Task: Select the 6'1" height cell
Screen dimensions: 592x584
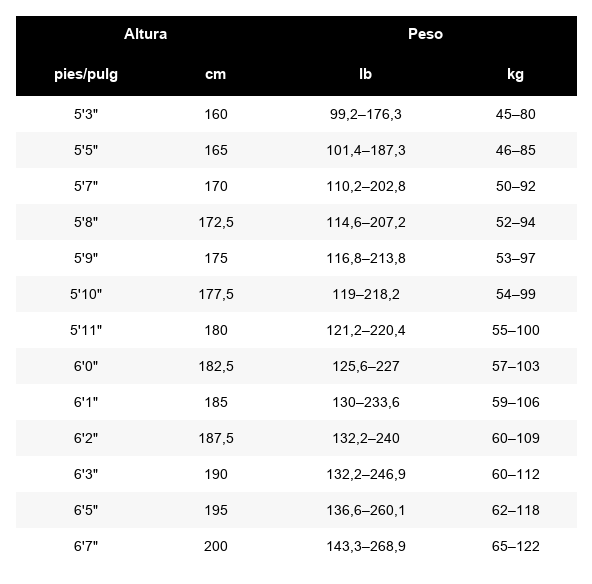Action: click(86, 402)
